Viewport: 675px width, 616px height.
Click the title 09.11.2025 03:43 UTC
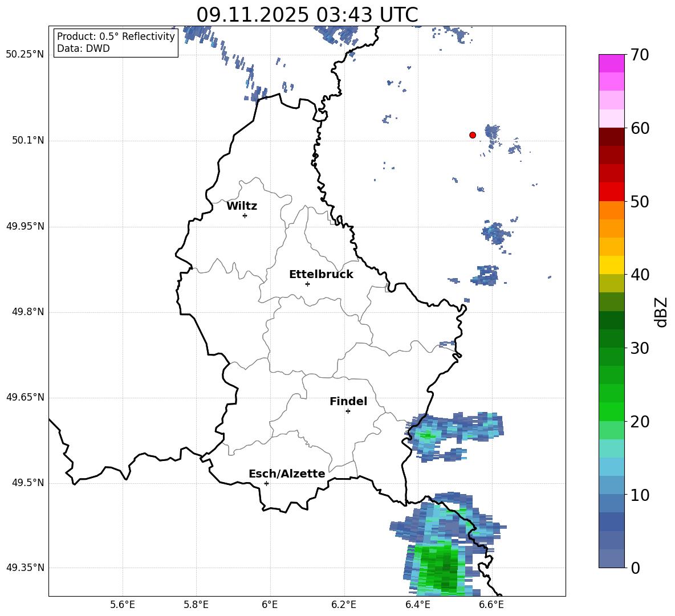pos(307,15)
